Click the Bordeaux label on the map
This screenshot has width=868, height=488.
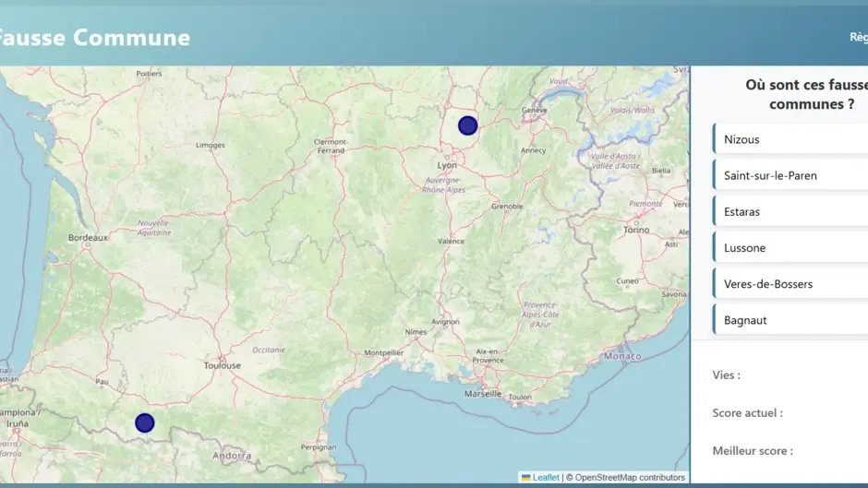[x=88, y=237]
